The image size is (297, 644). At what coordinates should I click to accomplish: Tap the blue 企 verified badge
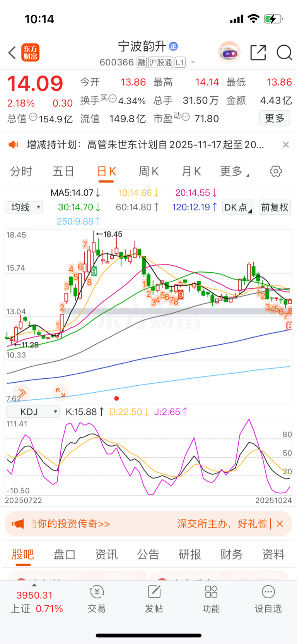coord(173,46)
